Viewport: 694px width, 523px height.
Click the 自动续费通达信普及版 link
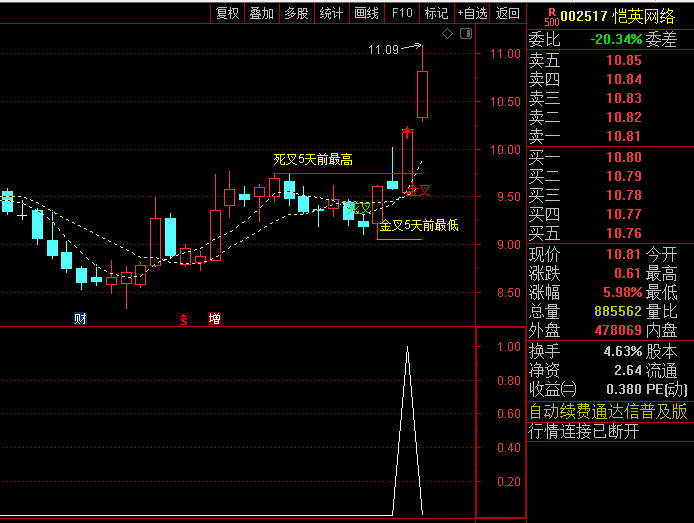point(608,411)
